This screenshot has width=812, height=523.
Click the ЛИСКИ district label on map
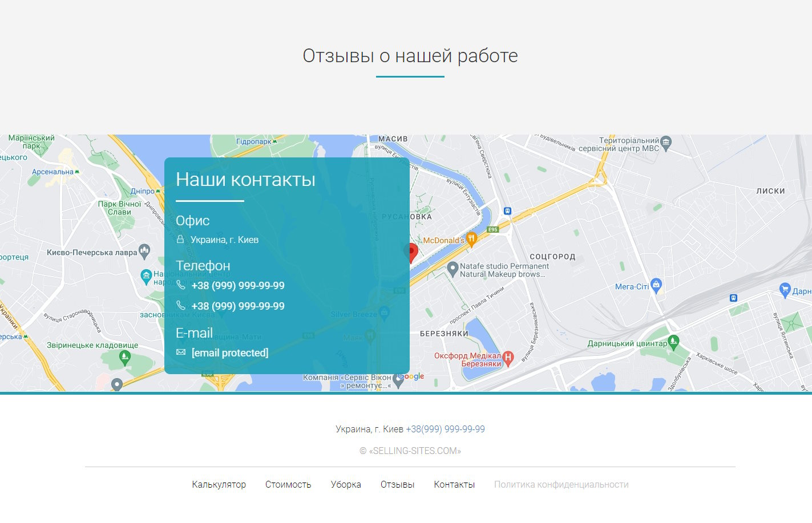pos(771,191)
